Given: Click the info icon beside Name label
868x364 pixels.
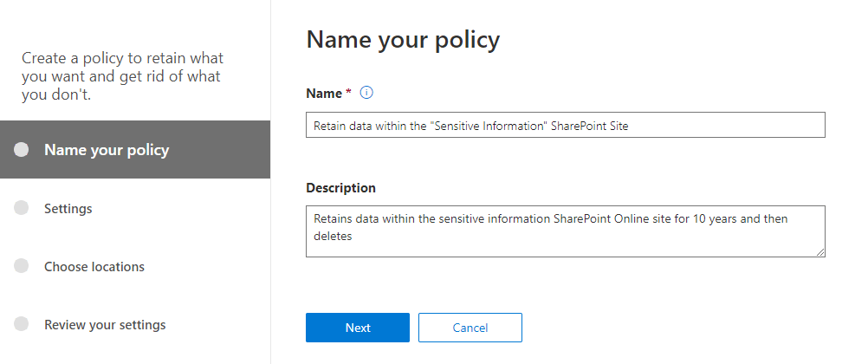Looking at the screenshot, I should click(366, 93).
